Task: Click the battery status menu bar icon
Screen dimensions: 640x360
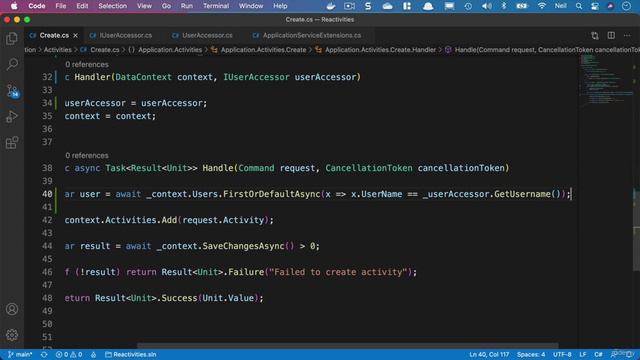Action: coord(522,6)
